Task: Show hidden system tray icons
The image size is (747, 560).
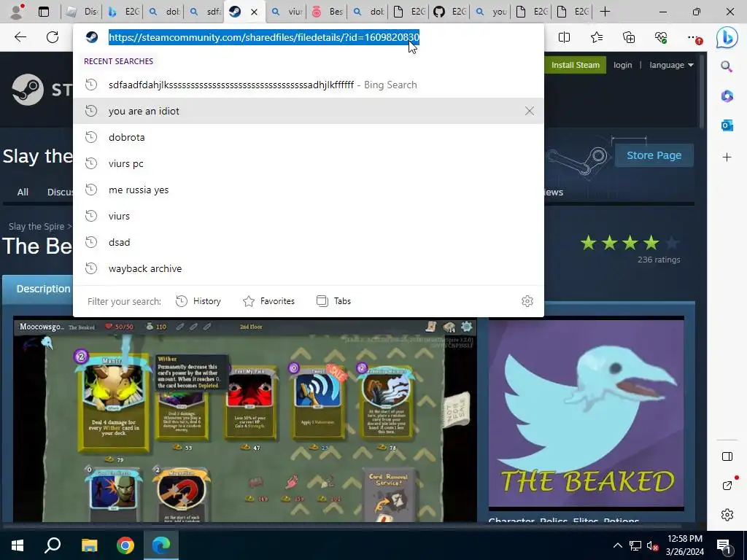Action: [617, 545]
